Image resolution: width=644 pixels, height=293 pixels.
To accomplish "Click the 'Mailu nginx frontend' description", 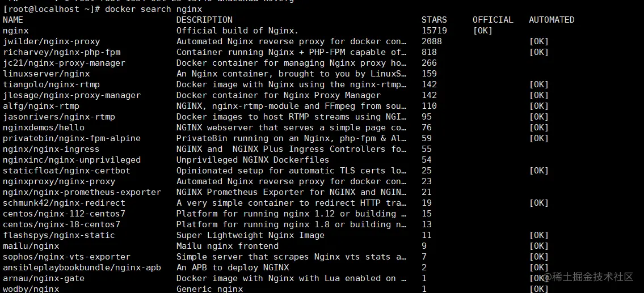I will click(228, 246).
